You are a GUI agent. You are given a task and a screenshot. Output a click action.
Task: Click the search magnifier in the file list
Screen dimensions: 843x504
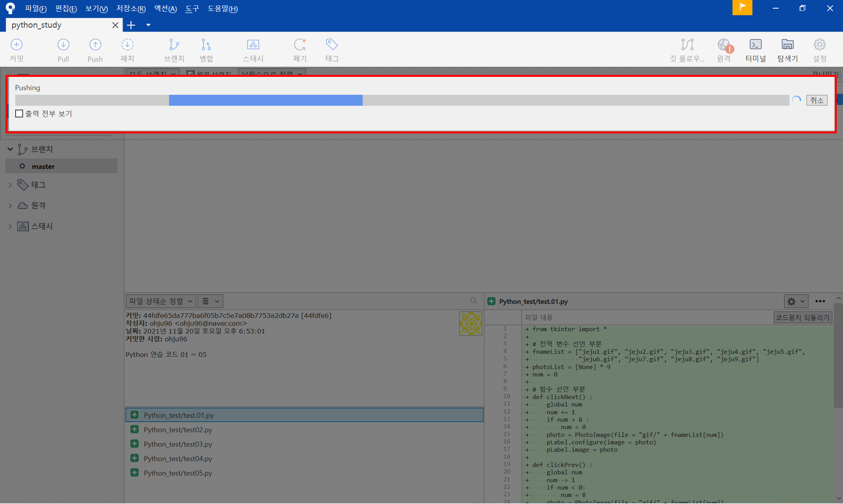pos(474,301)
